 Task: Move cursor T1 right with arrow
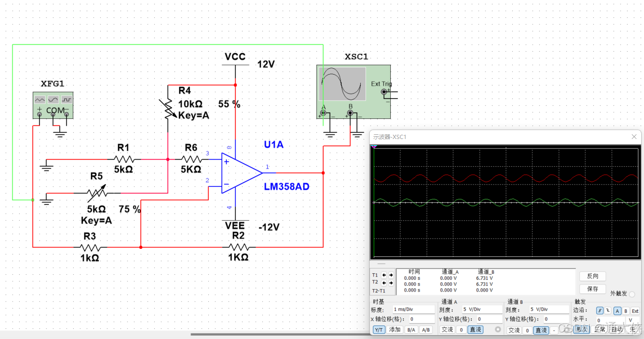[x=390, y=275]
